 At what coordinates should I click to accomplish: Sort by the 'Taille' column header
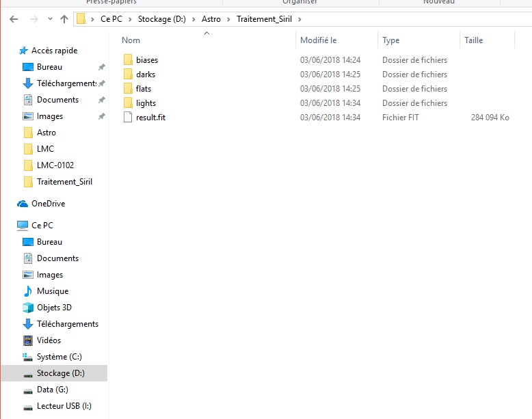point(474,40)
